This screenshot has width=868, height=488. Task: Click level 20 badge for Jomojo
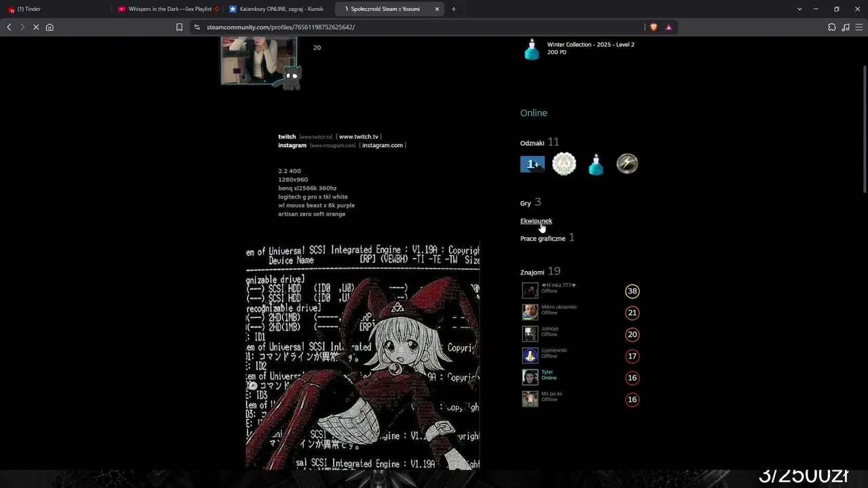coord(632,335)
